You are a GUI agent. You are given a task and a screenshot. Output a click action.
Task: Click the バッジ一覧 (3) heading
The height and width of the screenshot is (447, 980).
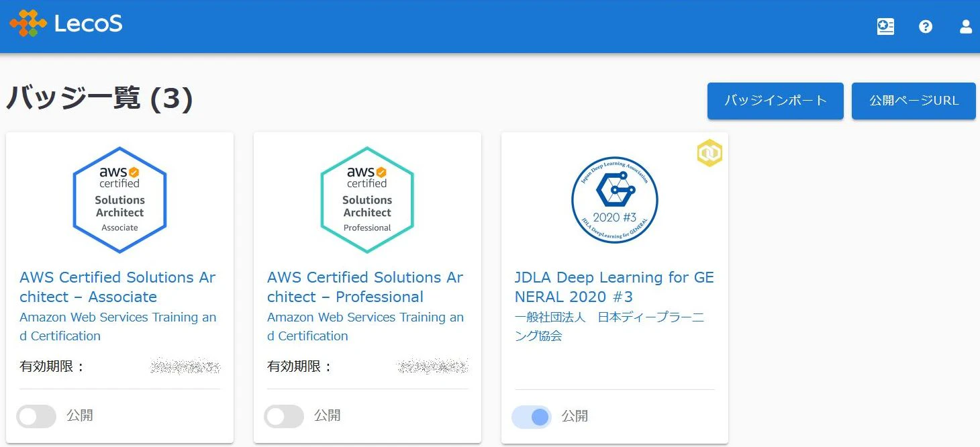[x=99, y=99]
